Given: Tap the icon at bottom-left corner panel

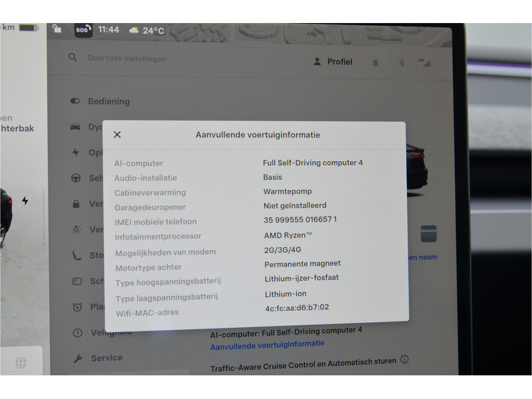Looking at the screenshot, I should click(x=20, y=363).
